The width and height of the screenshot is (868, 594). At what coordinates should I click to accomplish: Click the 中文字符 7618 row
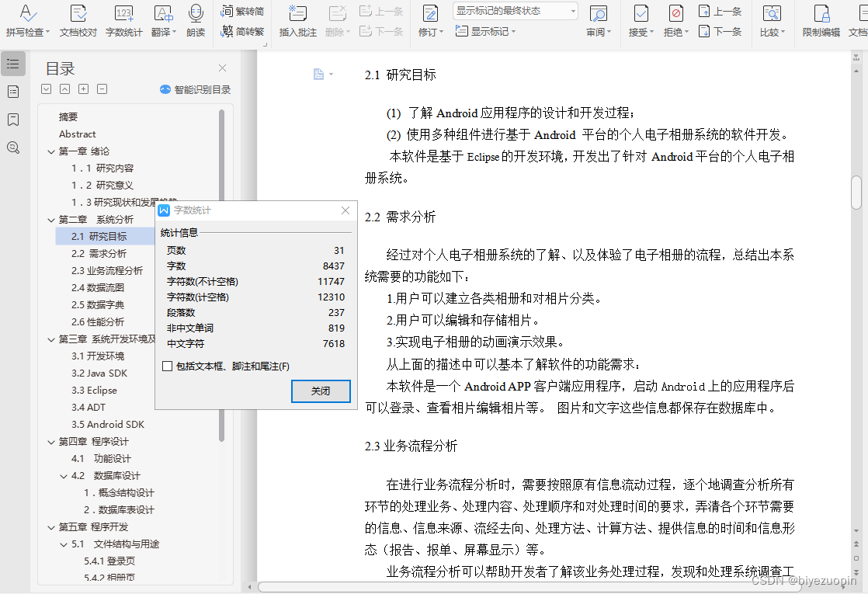(x=255, y=344)
